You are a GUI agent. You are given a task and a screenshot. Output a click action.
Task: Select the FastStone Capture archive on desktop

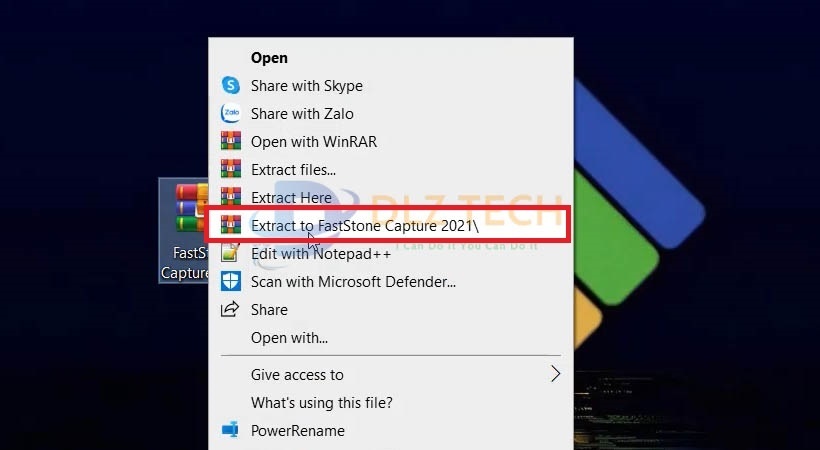click(185, 230)
